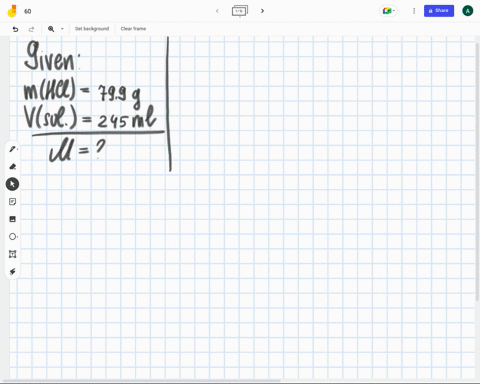Viewport: 480px width, 384px height.
Task: Click the Share button
Action: point(439,11)
